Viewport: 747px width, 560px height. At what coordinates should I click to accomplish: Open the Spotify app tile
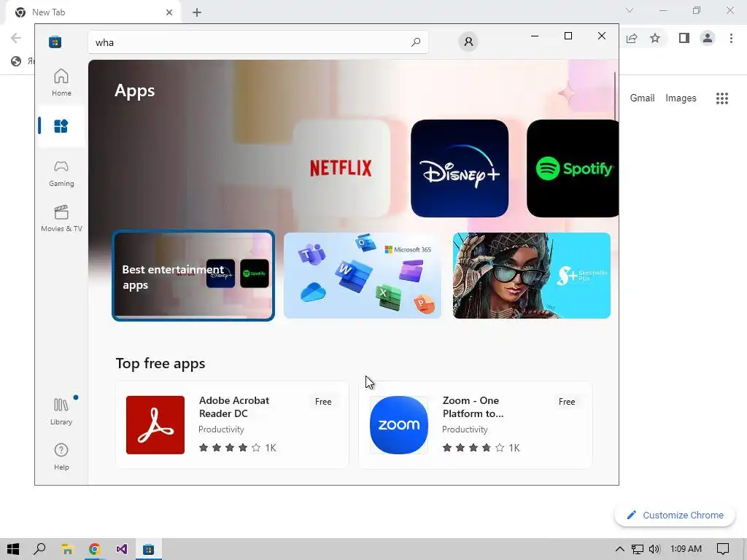point(573,168)
